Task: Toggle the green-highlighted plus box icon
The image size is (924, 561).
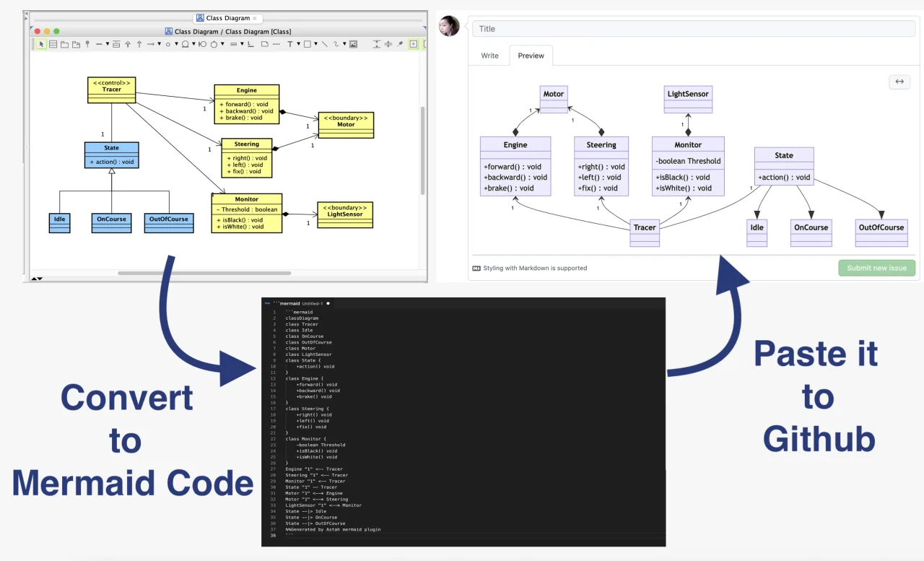Action: point(413,44)
